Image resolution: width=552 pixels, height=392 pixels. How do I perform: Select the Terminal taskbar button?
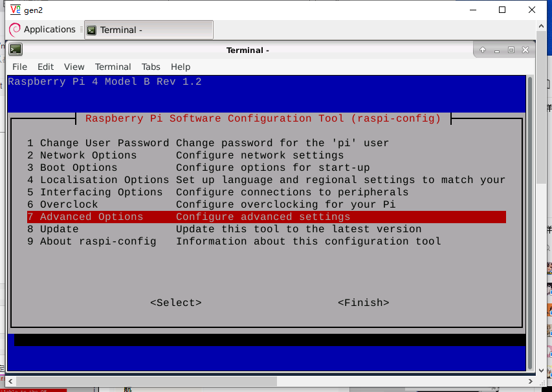(149, 30)
